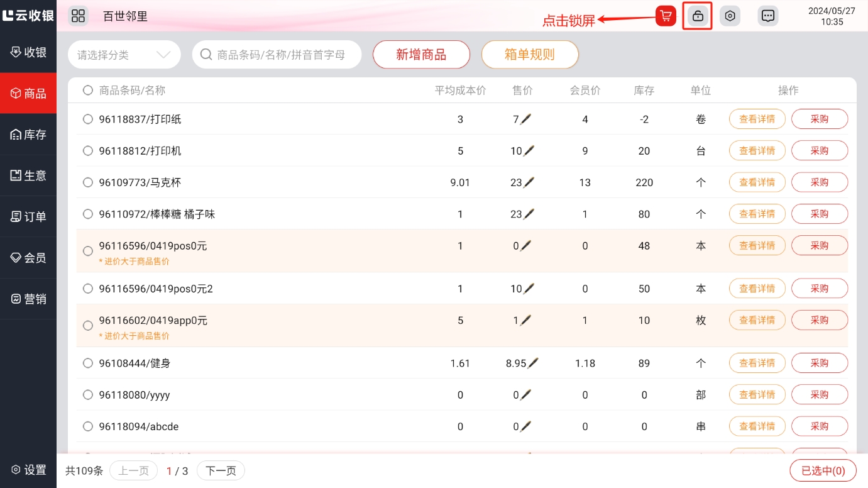Click the lock screen icon
This screenshot has width=868, height=488.
click(697, 16)
